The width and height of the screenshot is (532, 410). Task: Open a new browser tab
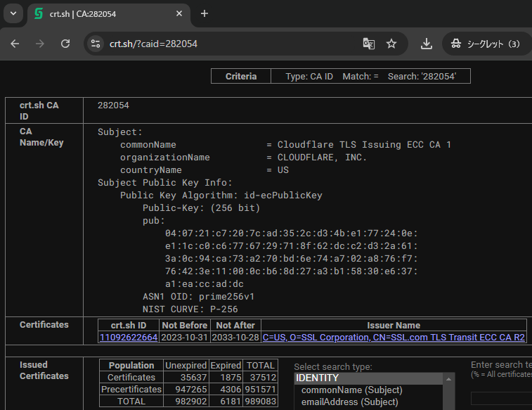[x=205, y=13]
